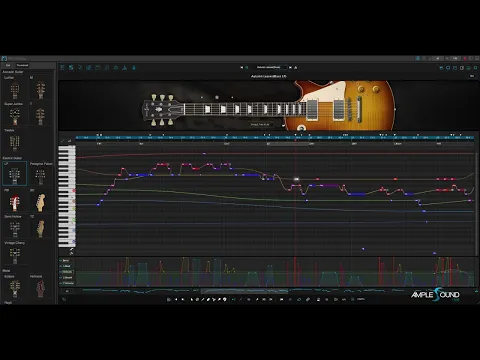Click the first icon in bottom editing toolbar
The width and height of the screenshot is (480, 360).
[x=169, y=299]
